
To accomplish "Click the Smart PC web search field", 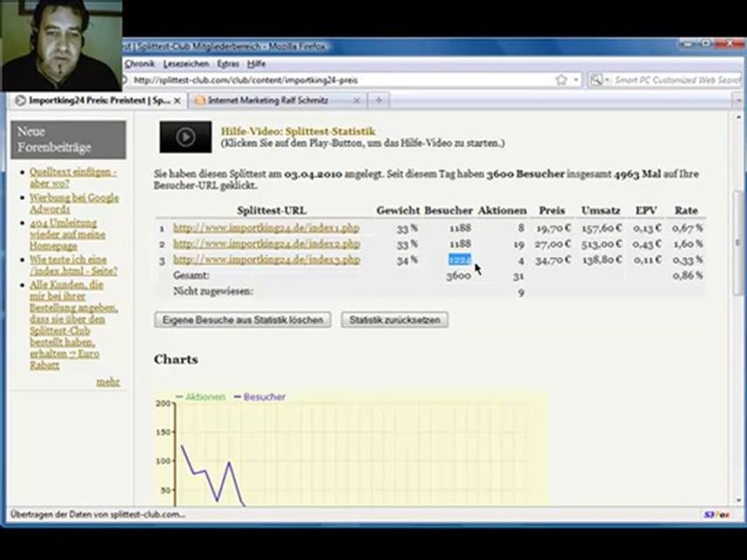I will pos(676,80).
